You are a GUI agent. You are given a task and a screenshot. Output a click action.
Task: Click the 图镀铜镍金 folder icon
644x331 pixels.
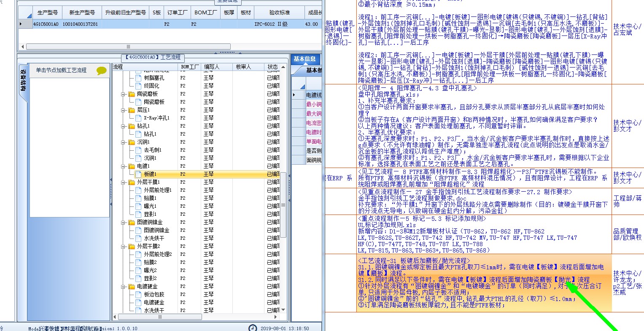[132, 222]
